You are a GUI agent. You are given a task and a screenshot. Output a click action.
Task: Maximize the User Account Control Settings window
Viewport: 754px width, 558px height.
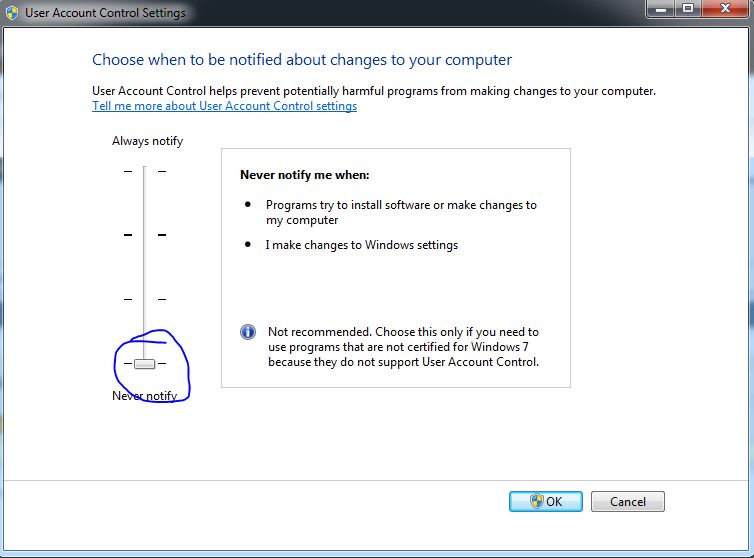point(689,9)
